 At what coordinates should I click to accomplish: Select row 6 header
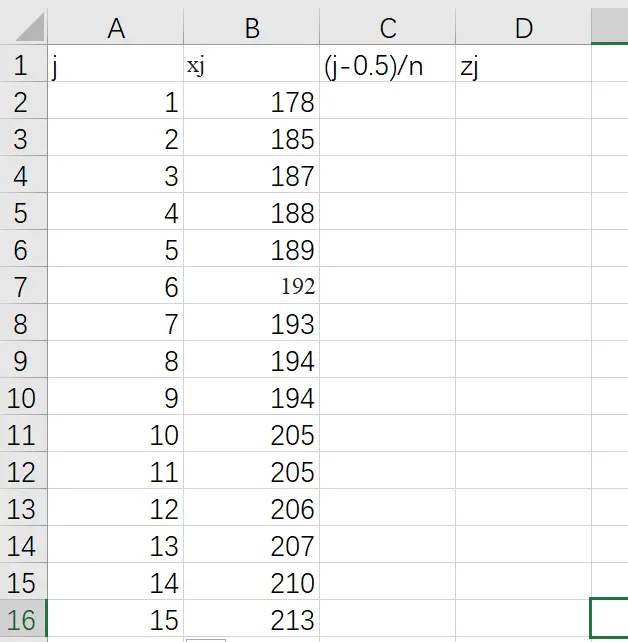[23, 248]
